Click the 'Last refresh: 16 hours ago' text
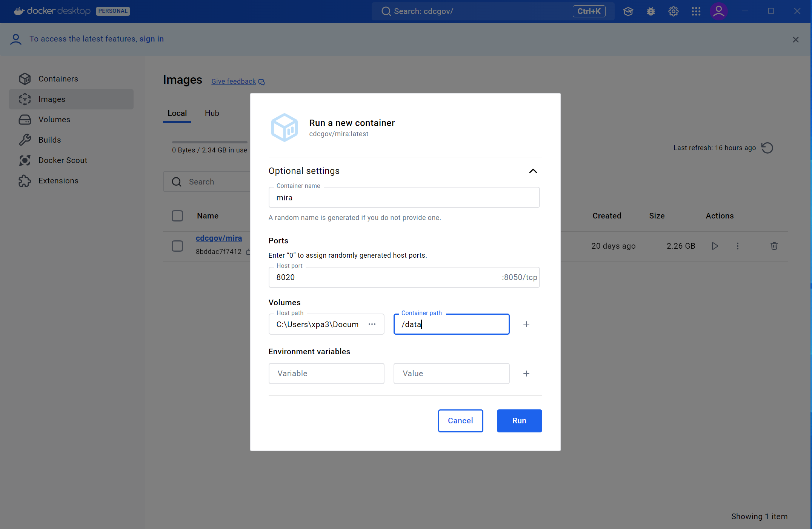The height and width of the screenshot is (529, 812). click(715, 148)
